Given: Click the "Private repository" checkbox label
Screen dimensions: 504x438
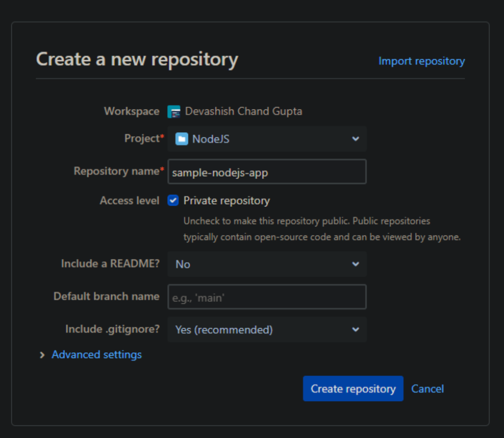Looking at the screenshot, I should 226,201.
